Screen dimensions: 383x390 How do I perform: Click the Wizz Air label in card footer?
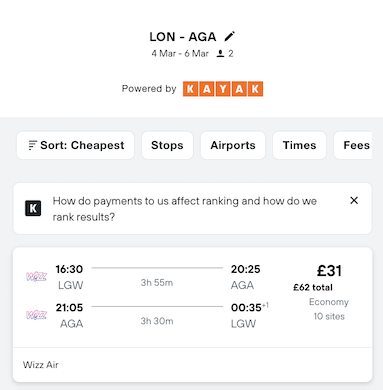pyautogui.click(x=40, y=365)
